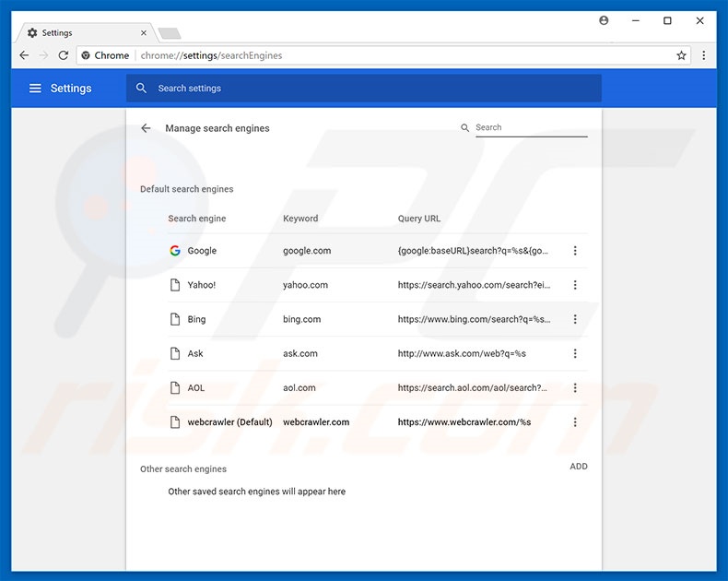Screen dimensions: 728x581
Task: Click the Ask query URL
Action: (x=462, y=354)
